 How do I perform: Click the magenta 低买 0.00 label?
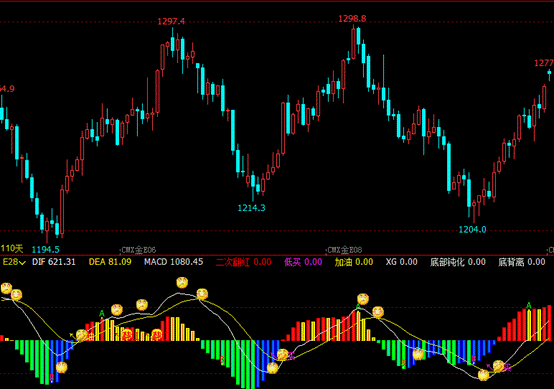point(303,262)
